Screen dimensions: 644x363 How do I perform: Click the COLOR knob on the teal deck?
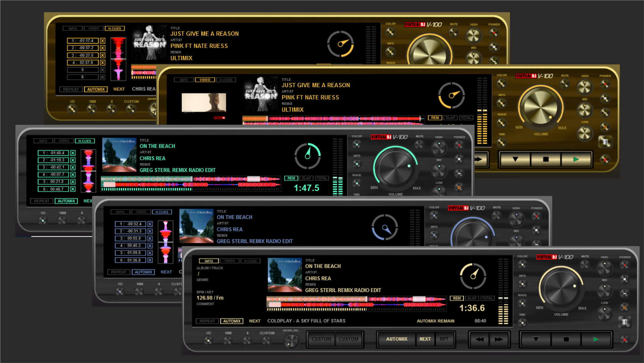coord(357,144)
